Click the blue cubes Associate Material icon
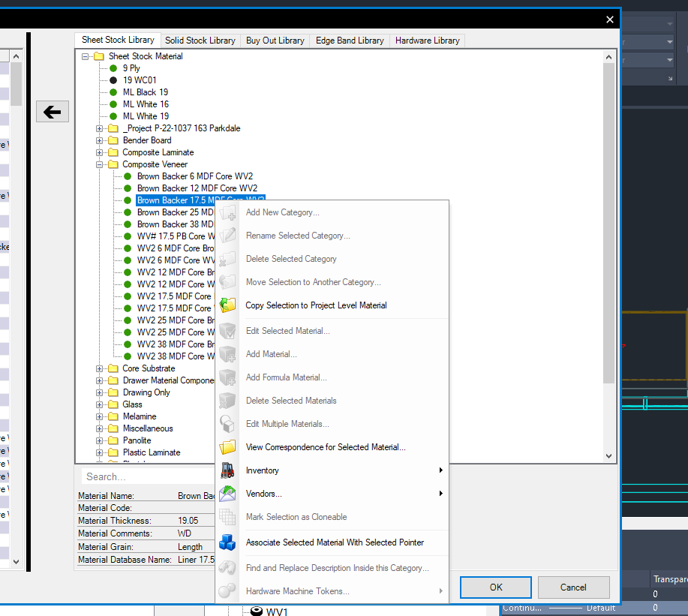This screenshot has height=616, width=688. [x=228, y=542]
